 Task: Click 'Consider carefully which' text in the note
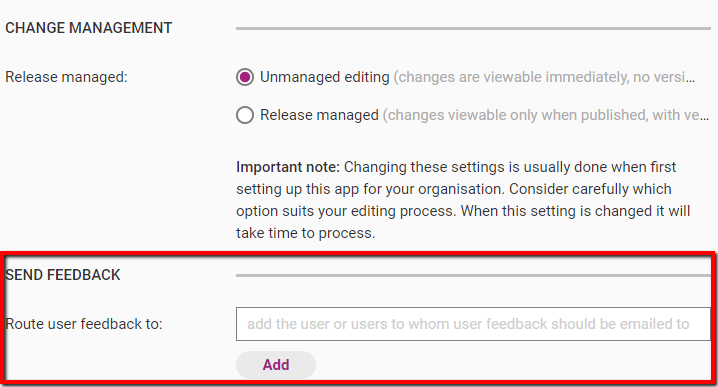pyautogui.click(x=590, y=189)
